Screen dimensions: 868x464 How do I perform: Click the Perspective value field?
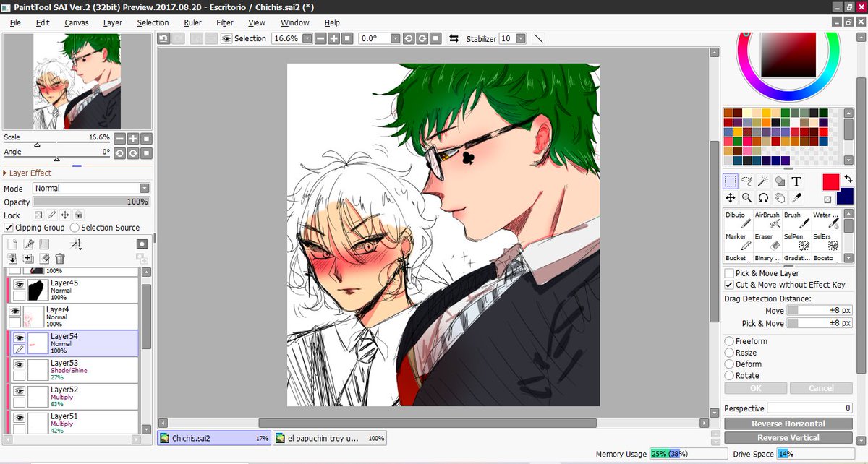[x=809, y=408]
